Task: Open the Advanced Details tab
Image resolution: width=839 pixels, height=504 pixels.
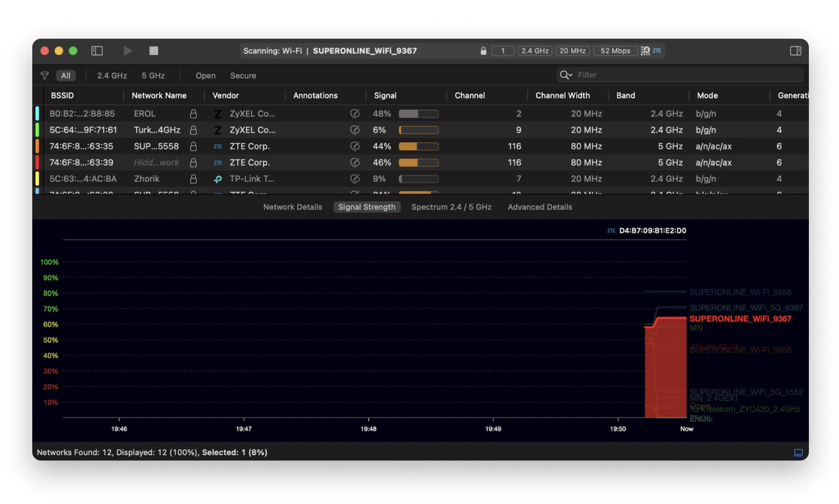Action: click(x=540, y=207)
